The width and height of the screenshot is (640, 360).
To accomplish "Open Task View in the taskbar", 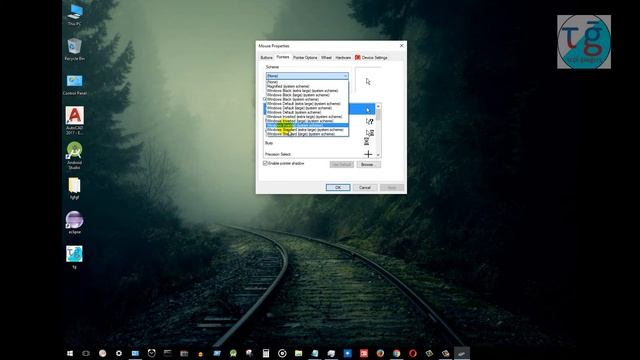I will point(86,353).
